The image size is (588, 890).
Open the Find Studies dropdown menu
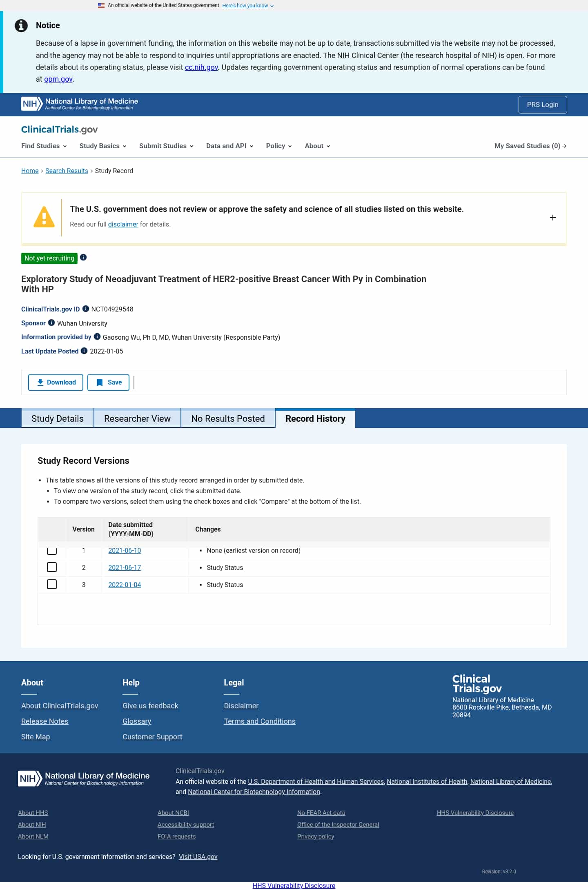click(44, 146)
